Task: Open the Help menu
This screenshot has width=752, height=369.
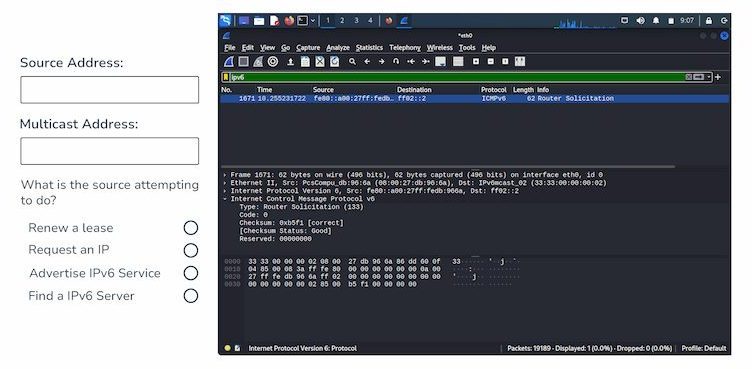Action: tap(488, 48)
